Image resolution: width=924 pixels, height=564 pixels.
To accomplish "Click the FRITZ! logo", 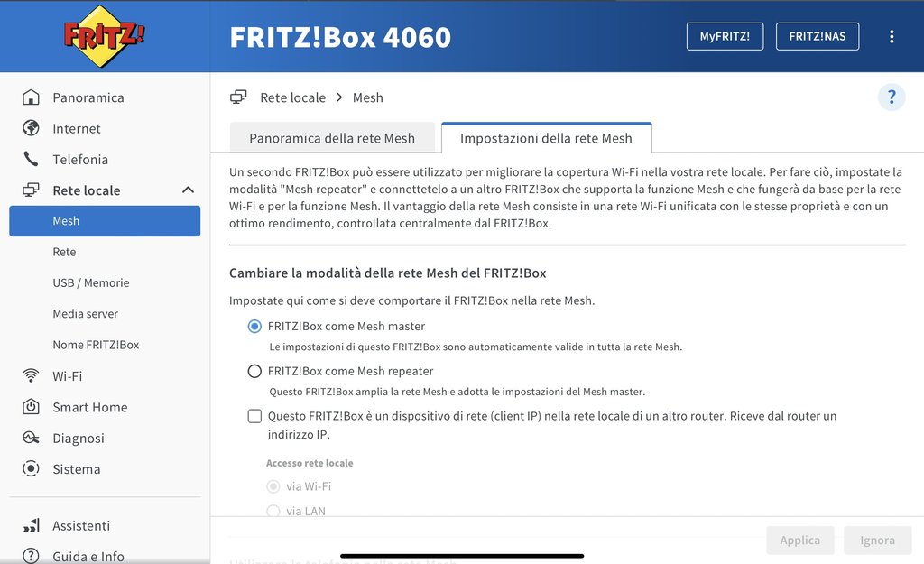I will click(105, 36).
